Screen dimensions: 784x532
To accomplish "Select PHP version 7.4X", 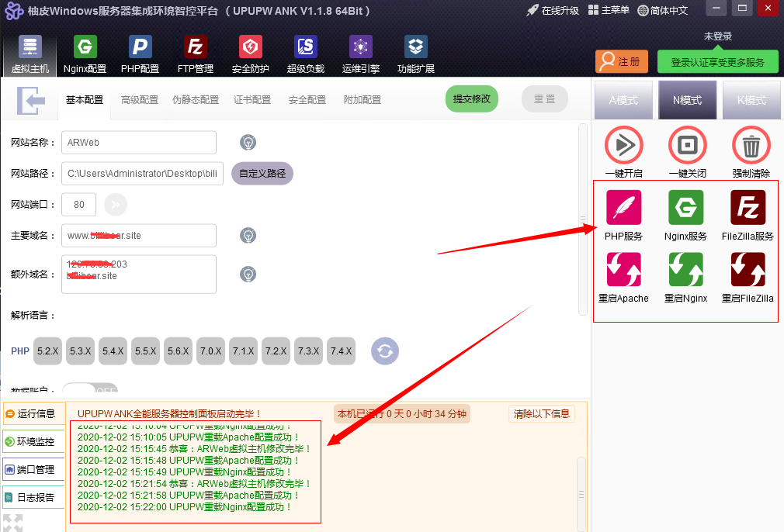I will click(341, 351).
